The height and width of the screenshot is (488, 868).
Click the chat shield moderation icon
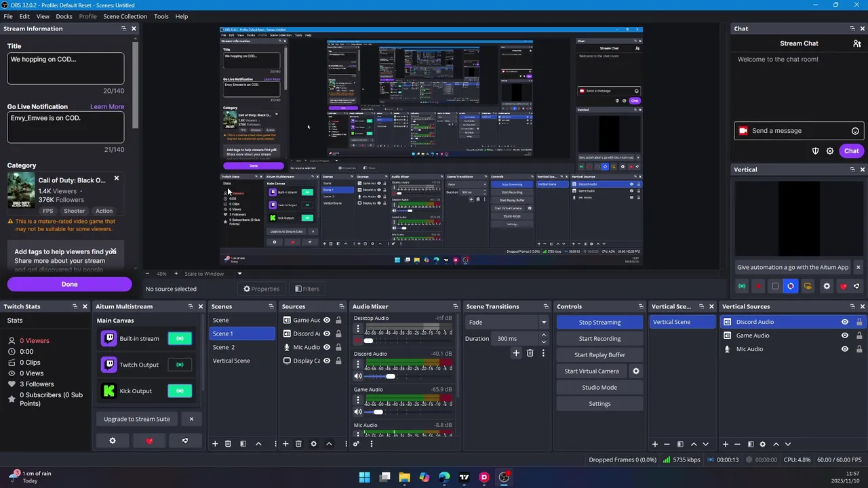815,151
